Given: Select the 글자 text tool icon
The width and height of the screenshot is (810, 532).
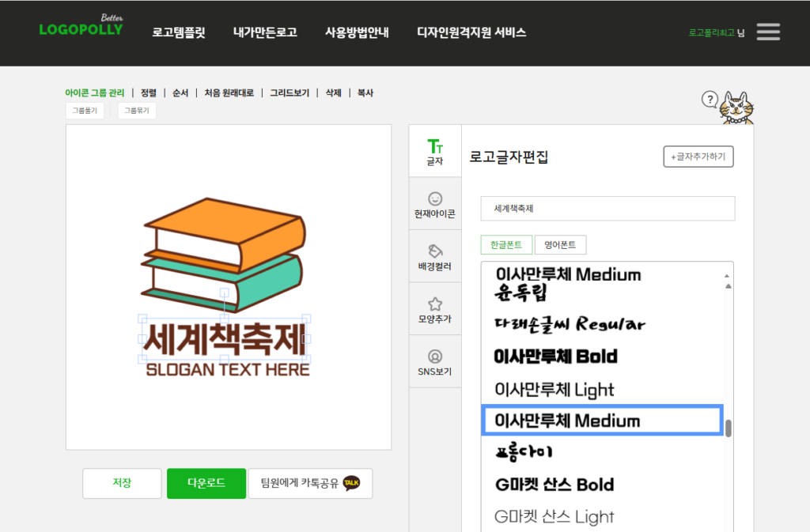Looking at the screenshot, I should (435, 152).
